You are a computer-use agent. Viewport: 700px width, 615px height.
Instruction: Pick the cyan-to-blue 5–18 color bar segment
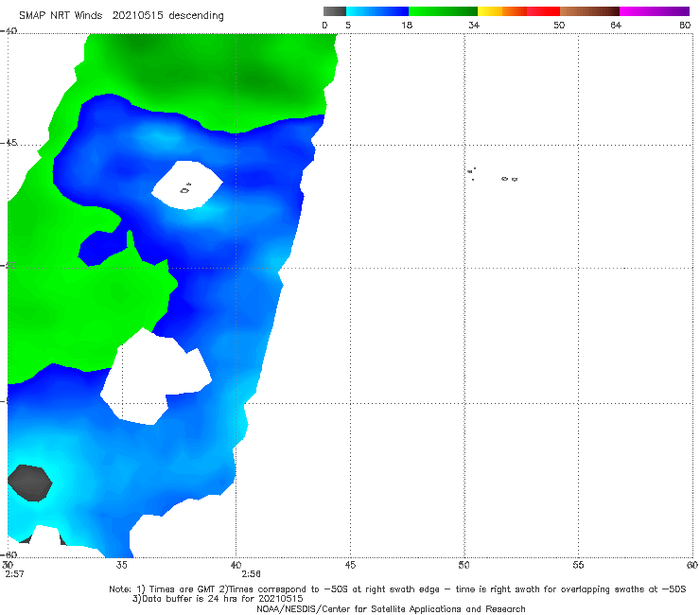point(377,11)
